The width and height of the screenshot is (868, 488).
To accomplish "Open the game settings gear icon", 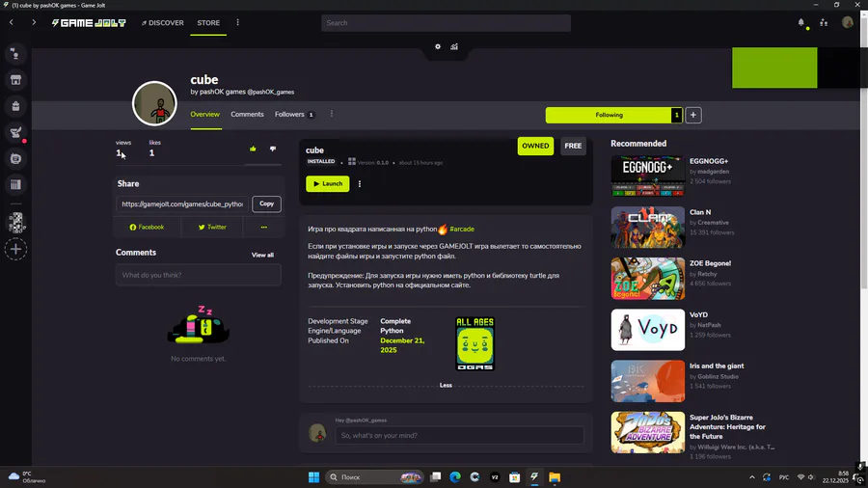I will (438, 46).
